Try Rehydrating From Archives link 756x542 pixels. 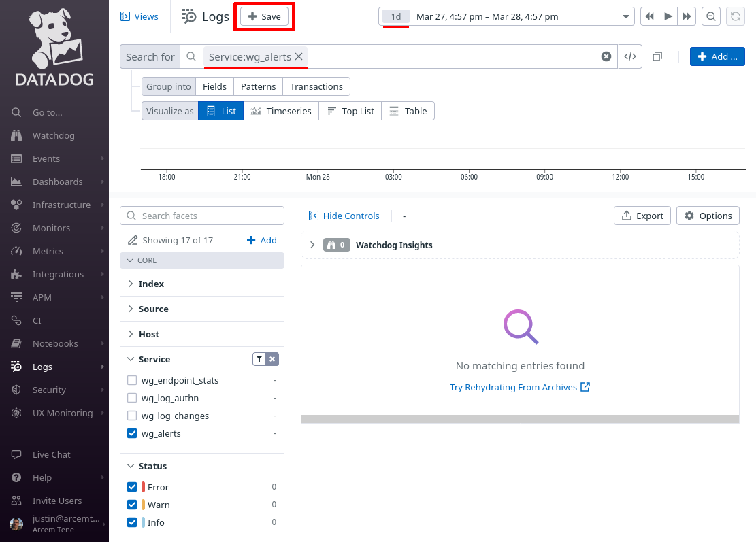[520, 387]
